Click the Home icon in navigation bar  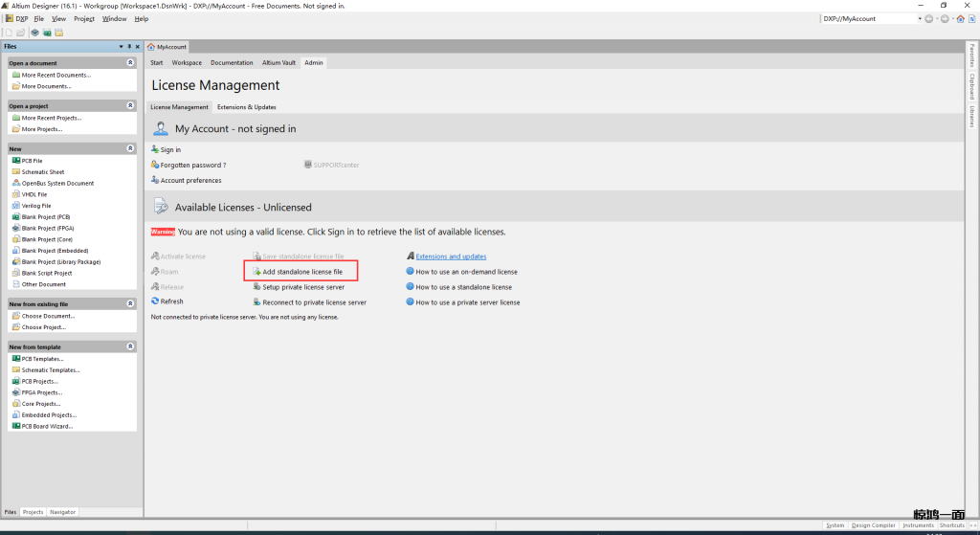coord(961,18)
